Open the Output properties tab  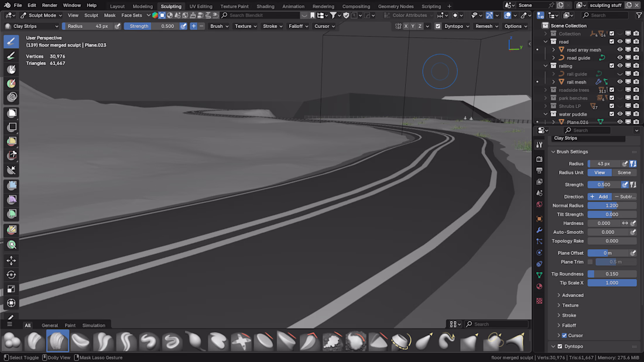click(539, 170)
